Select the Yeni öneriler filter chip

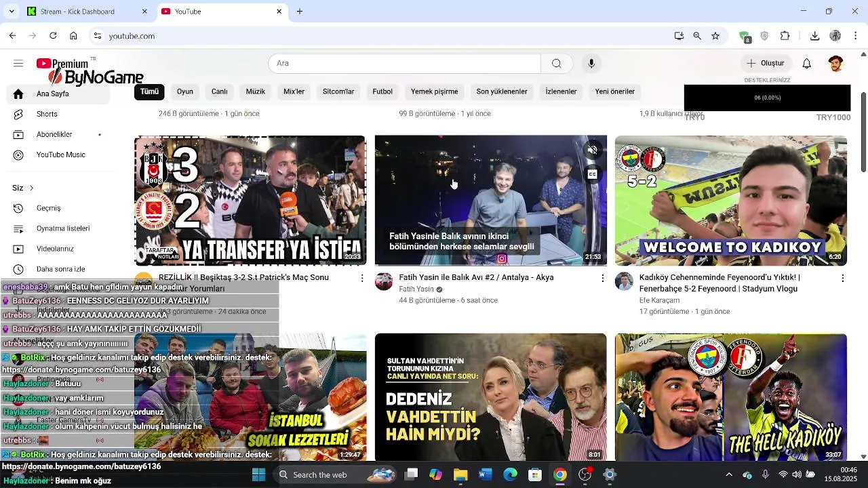[615, 91]
